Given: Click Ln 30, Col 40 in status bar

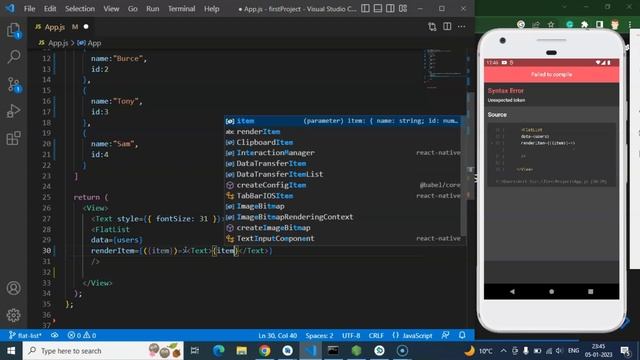Looking at the screenshot, I should coord(278,336).
